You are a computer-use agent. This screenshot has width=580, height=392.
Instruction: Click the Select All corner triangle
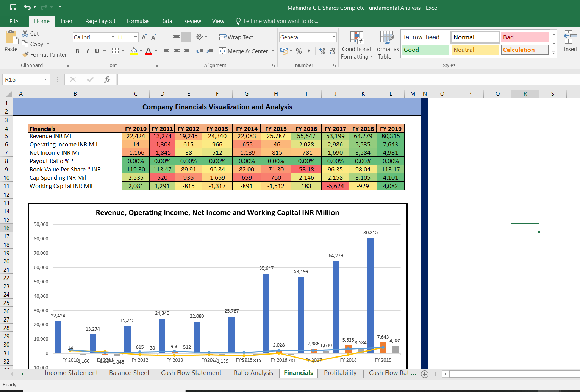coord(9,94)
